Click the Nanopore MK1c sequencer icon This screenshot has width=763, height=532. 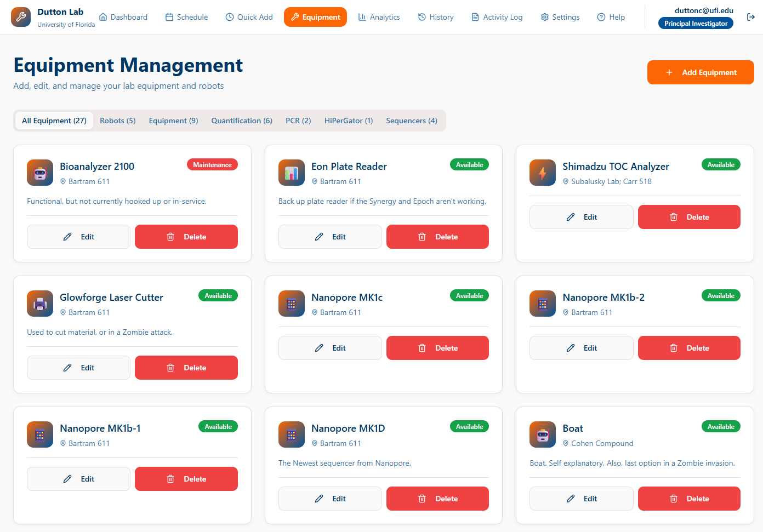coord(292,304)
